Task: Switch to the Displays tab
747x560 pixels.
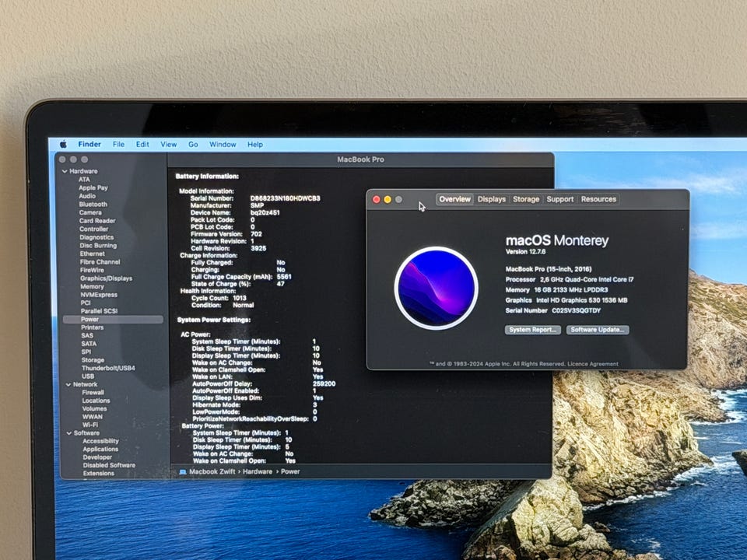Action: [x=491, y=199]
